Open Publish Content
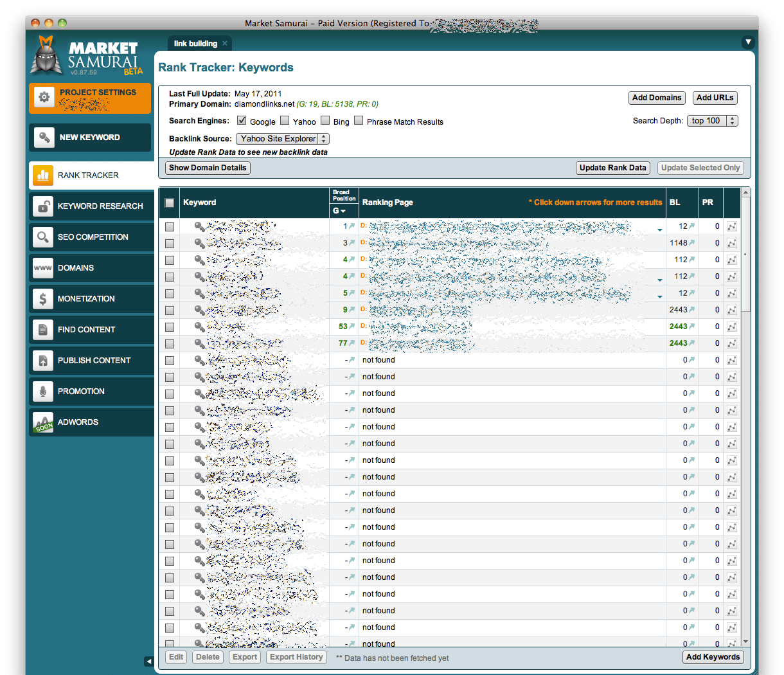 (x=91, y=361)
